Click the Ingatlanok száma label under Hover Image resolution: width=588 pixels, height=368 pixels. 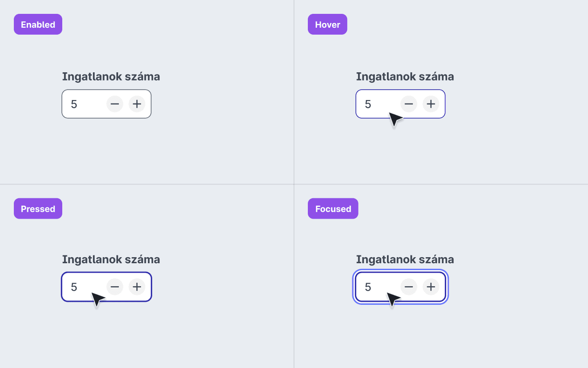pyautogui.click(x=405, y=77)
